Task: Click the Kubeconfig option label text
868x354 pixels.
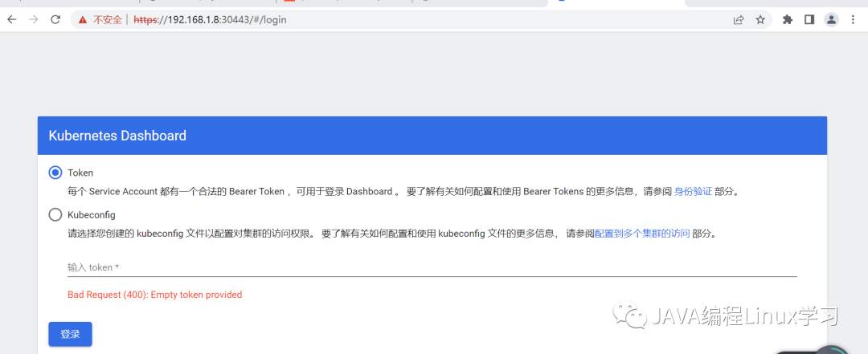Action: 92,214
